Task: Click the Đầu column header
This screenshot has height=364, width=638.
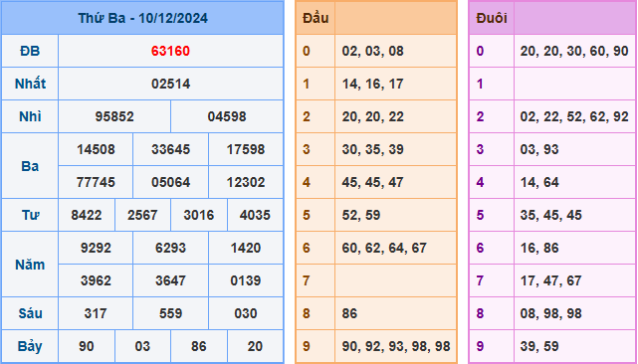Action: 316,18
